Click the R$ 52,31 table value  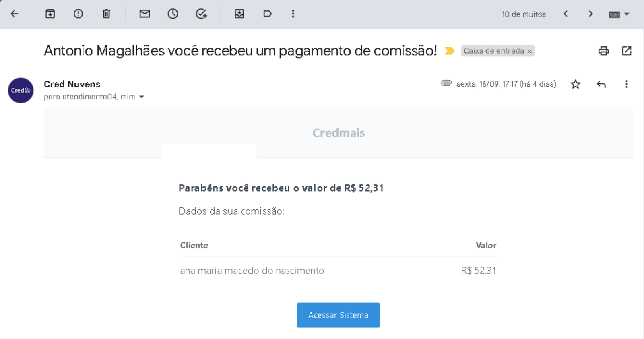pos(479,271)
